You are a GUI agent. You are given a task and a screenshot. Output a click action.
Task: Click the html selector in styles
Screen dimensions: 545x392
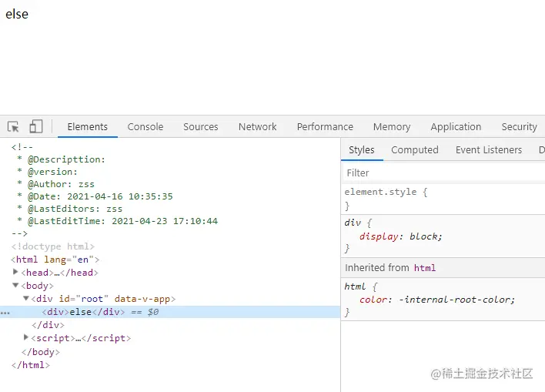[x=355, y=286]
